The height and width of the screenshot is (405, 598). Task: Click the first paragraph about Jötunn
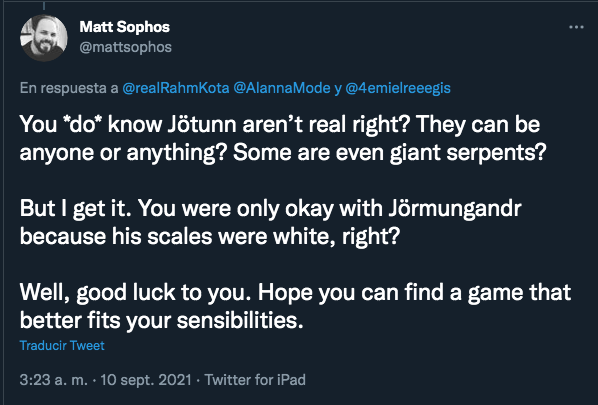click(x=283, y=138)
